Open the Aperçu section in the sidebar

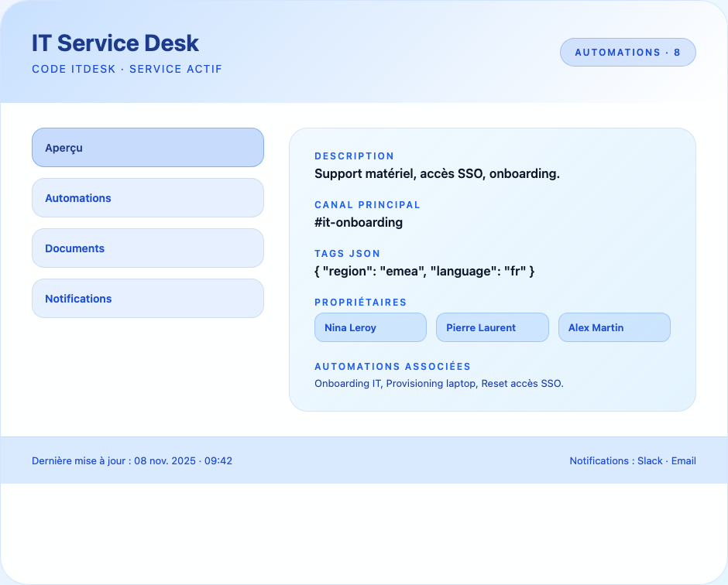click(147, 147)
